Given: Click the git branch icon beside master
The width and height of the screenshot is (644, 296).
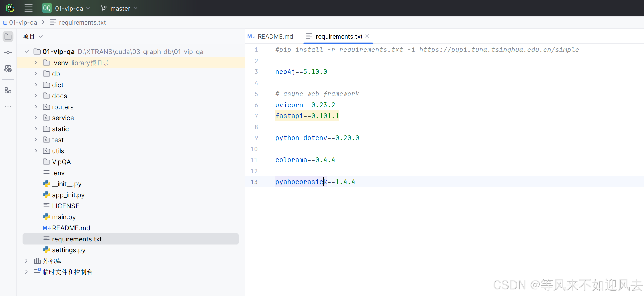Looking at the screenshot, I should tap(104, 8).
